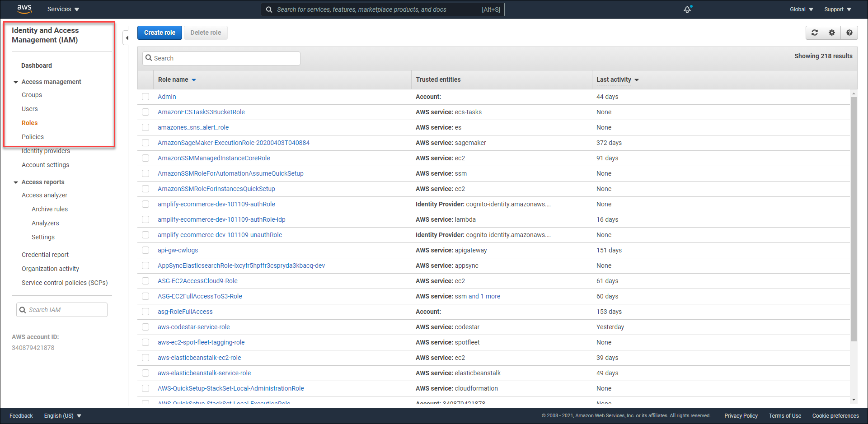Focus the Search IAM field
This screenshot has width=868, height=424.
tap(62, 310)
